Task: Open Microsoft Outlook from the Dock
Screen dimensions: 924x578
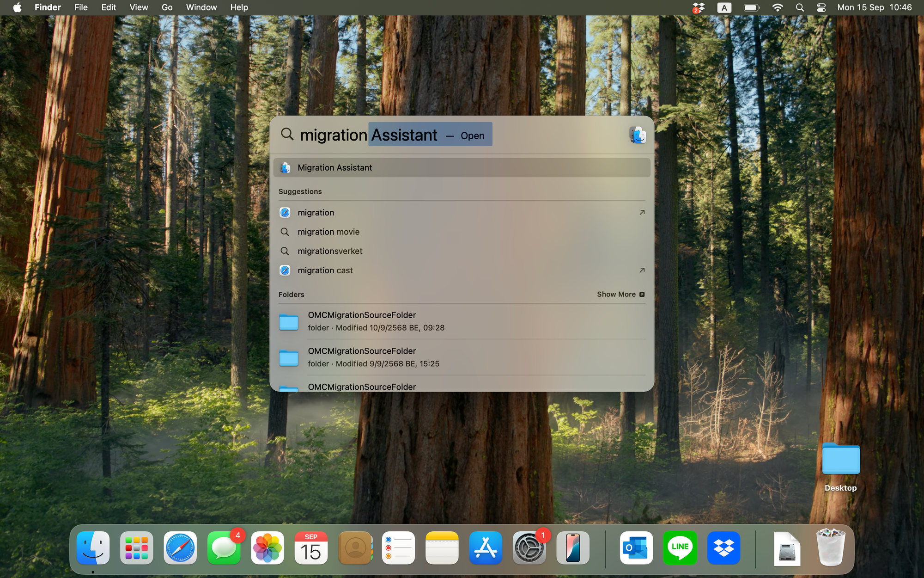Action: [x=636, y=548]
